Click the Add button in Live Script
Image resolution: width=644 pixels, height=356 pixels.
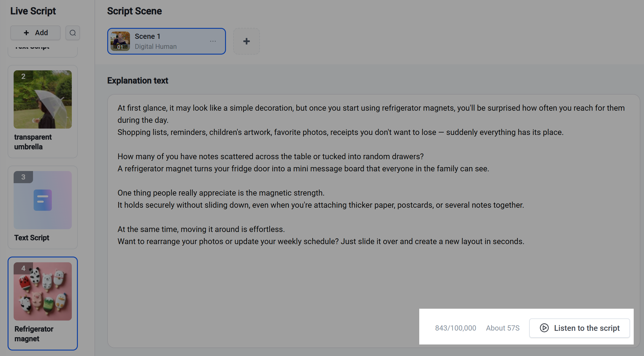(35, 33)
